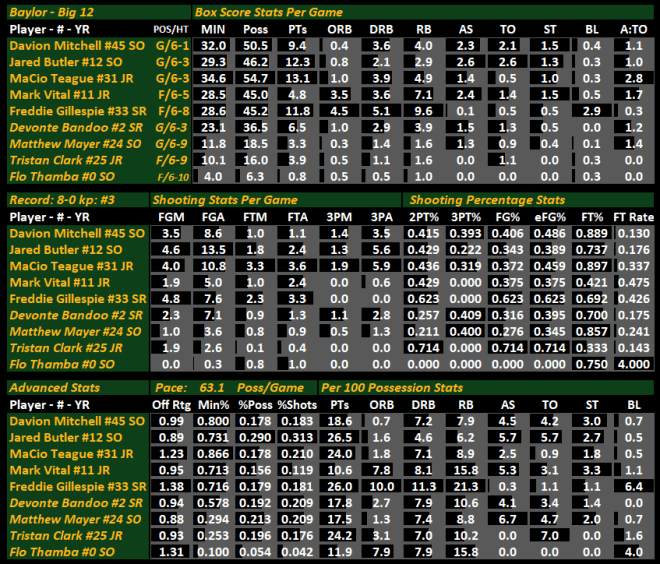Click Freddie Gillespie's 21.3 per-100 RB cell
The width and height of the screenshot is (660, 564).
(466, 487)
